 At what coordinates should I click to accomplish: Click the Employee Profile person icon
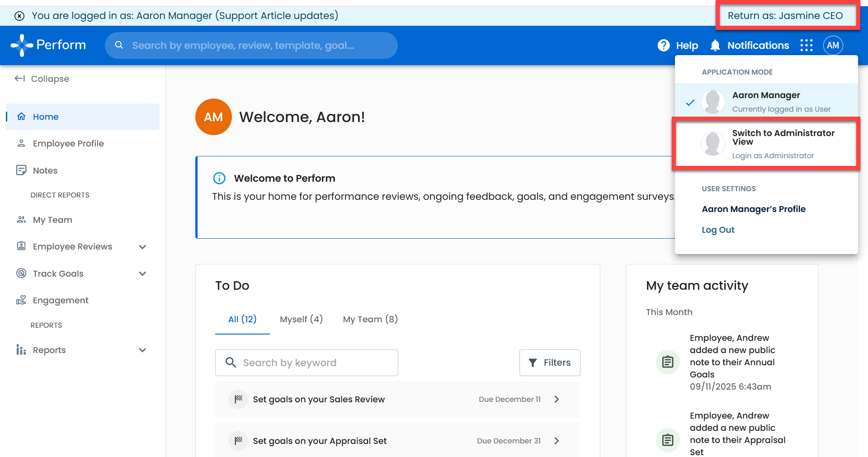pyautogui.click(x=21, y=143)
